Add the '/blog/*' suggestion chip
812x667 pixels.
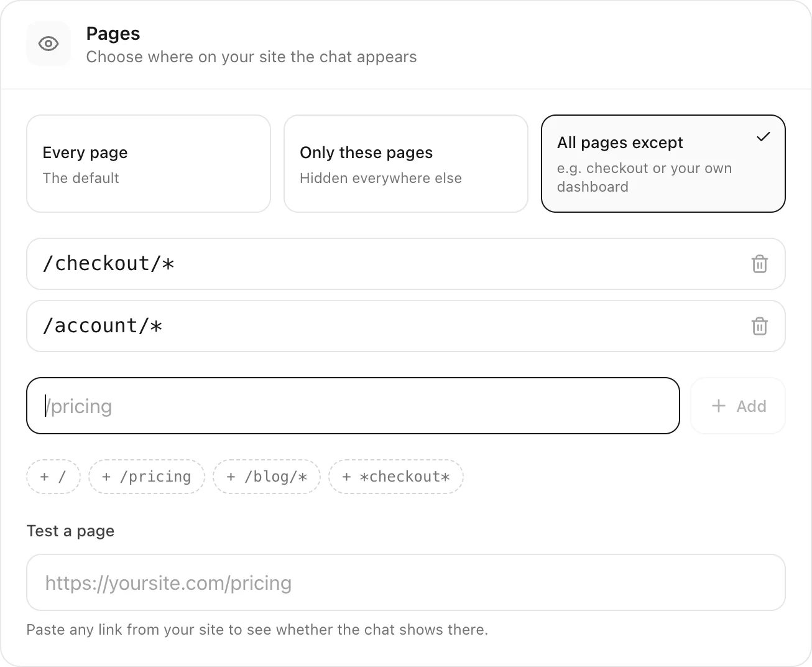click(267, 477)
